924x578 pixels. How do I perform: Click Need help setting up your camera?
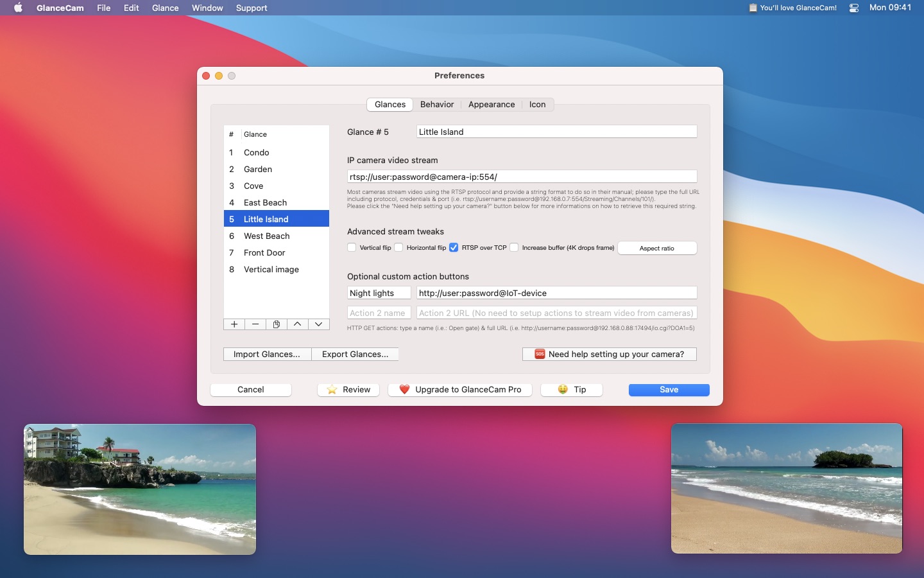pos(610,355)
